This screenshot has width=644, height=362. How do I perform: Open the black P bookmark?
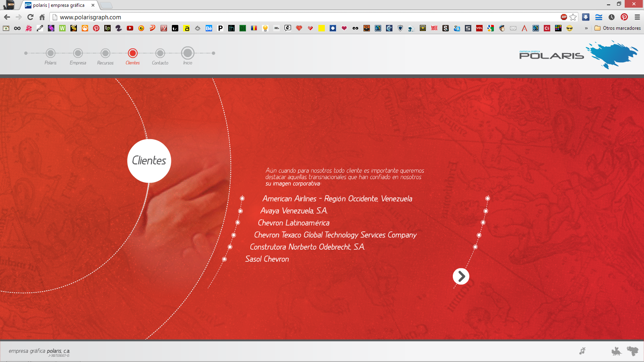pos(220,28)
